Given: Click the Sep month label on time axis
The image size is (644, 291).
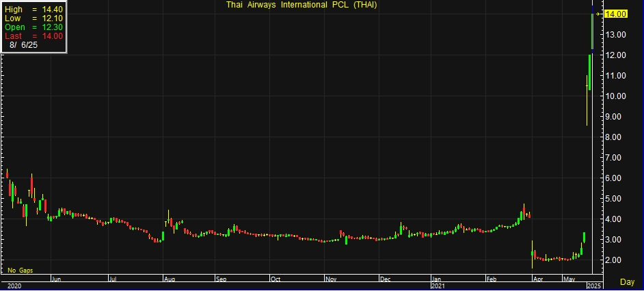Looking at the screenshot, I should (x=222, y=279).
